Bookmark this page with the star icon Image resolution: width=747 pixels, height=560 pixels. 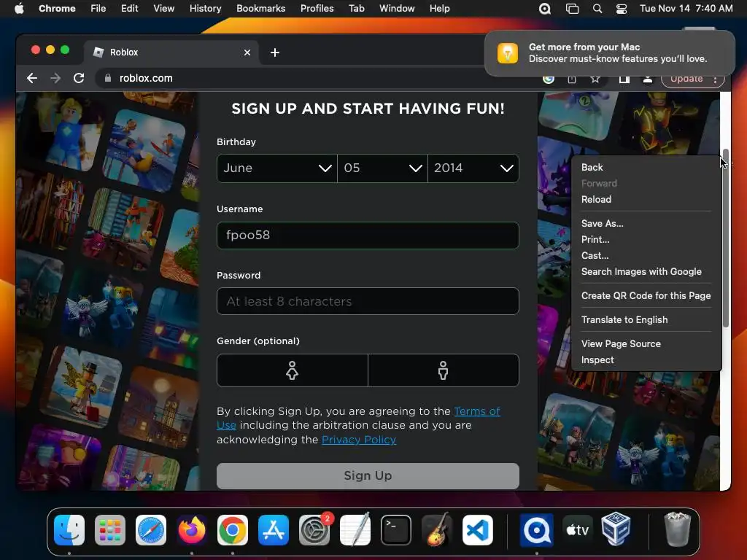595,79
